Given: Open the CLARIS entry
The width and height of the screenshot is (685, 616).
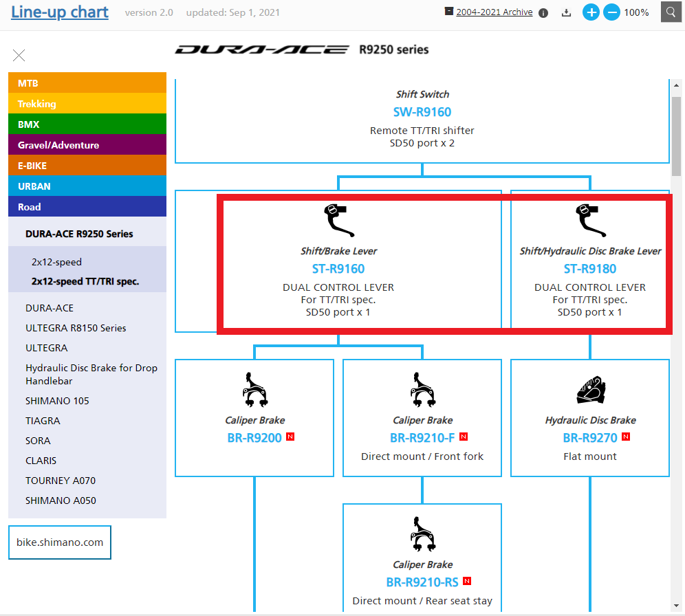Looking at the screenshot, I should click(41, 461).
